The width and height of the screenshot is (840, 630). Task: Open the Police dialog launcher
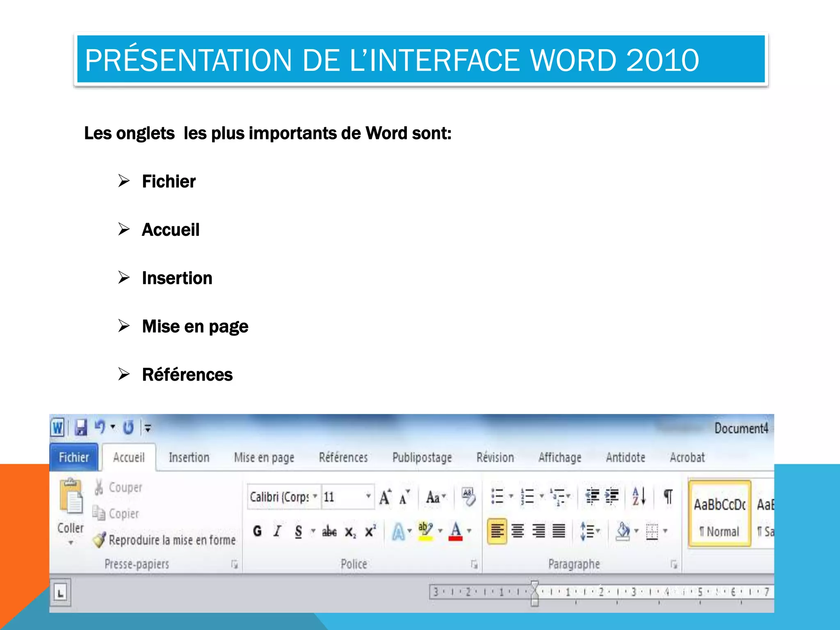(474, 565)
